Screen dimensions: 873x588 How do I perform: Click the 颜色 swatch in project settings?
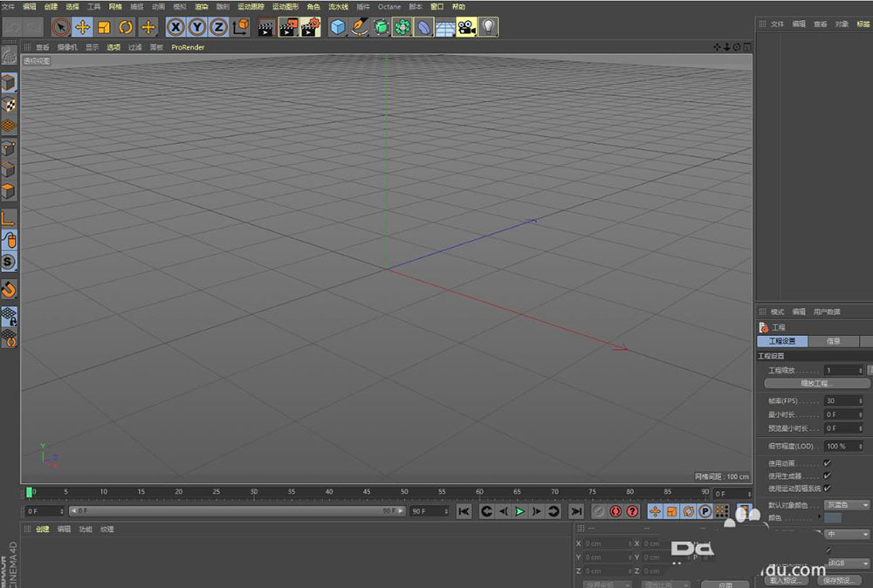(x=833, y=518)
